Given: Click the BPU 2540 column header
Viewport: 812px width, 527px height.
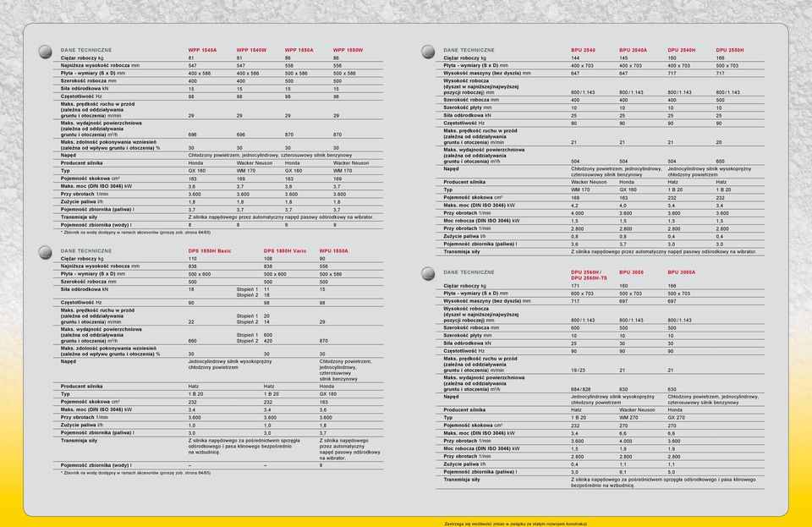Looking at the screenshot, I should coord(583,50).
